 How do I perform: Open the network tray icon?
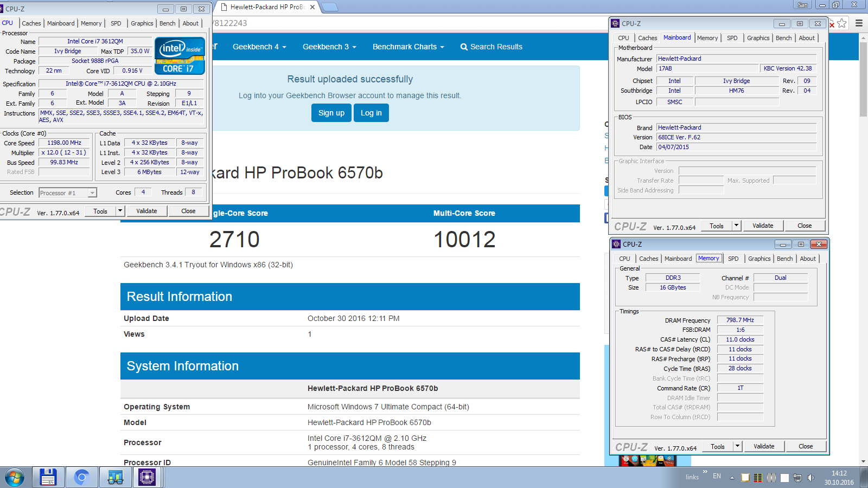797,478
